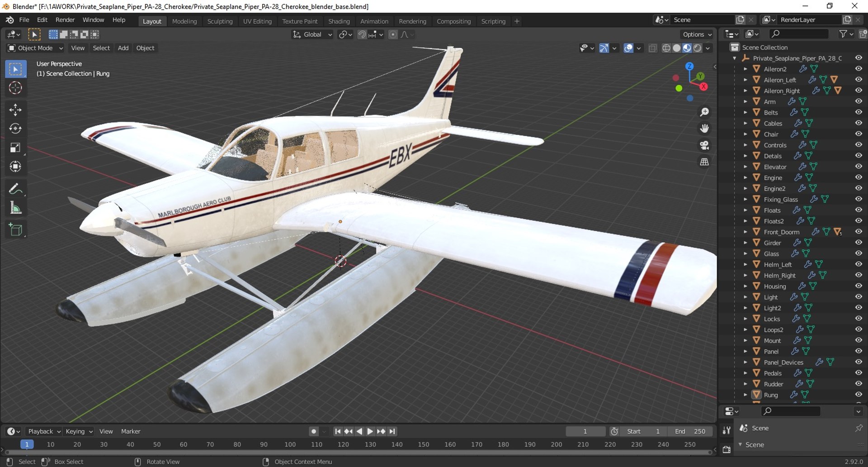Open the File menu
The image size is (868, 467).
[x=24, y=20]
